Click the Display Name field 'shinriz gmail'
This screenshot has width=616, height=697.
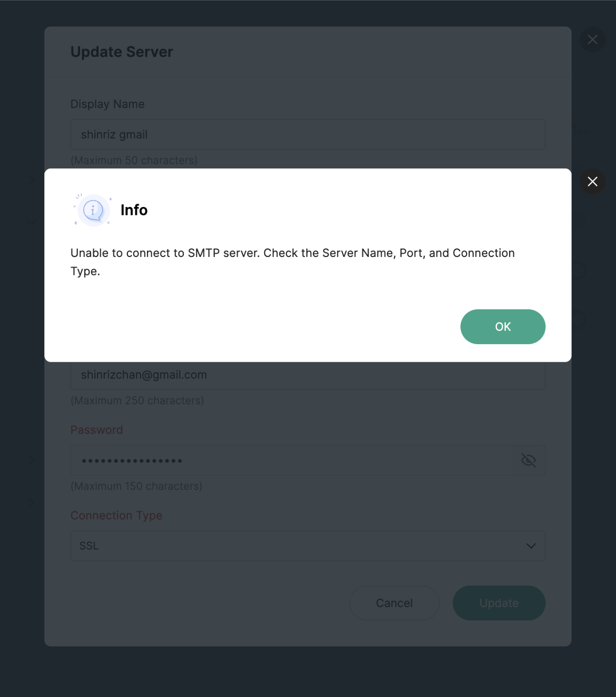(308, 135)
